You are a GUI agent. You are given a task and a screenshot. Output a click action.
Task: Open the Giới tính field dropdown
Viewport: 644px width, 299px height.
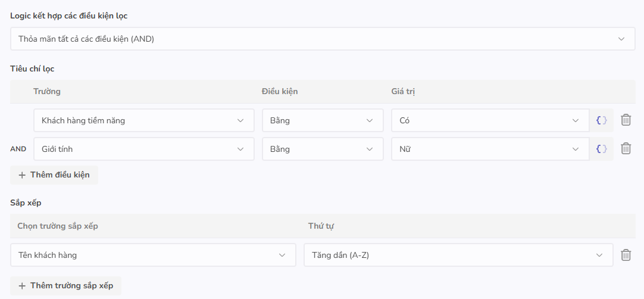point(143,149)
